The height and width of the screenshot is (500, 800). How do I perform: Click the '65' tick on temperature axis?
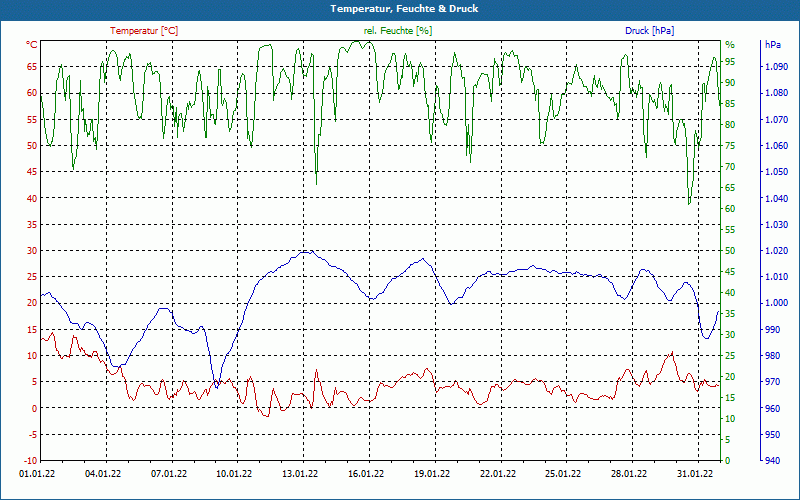32,66
